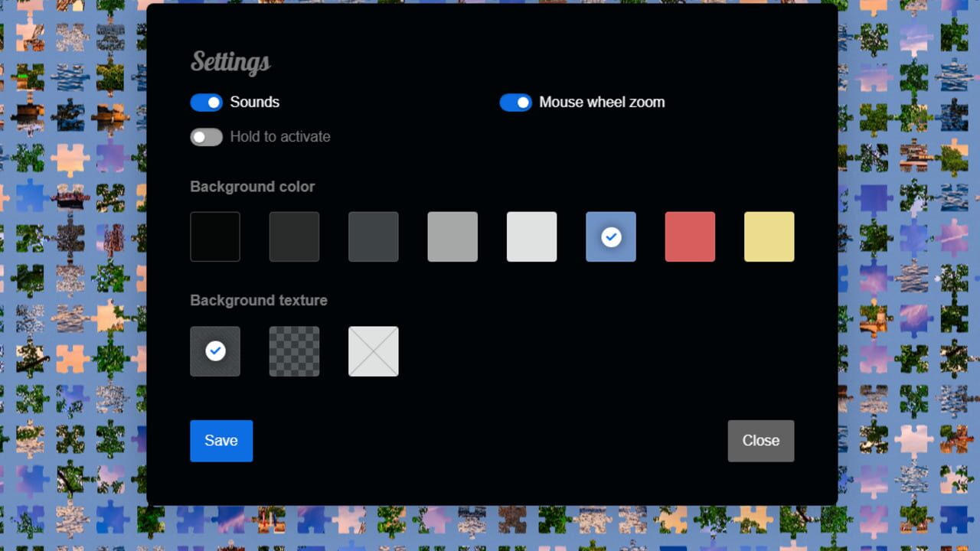Click the selected blue background color swatch
The image size is (980, 551).
[x=611, y=237]
